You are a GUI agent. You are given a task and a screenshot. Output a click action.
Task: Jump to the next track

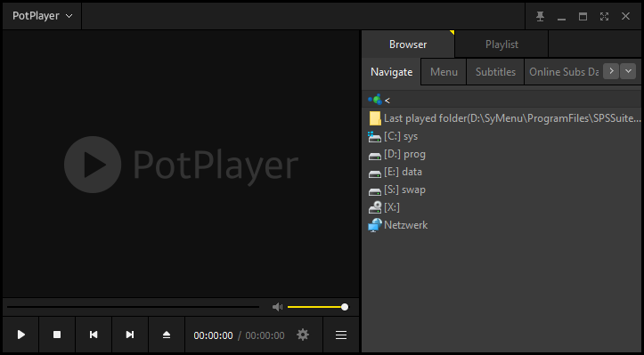click(x=130, y=335)
